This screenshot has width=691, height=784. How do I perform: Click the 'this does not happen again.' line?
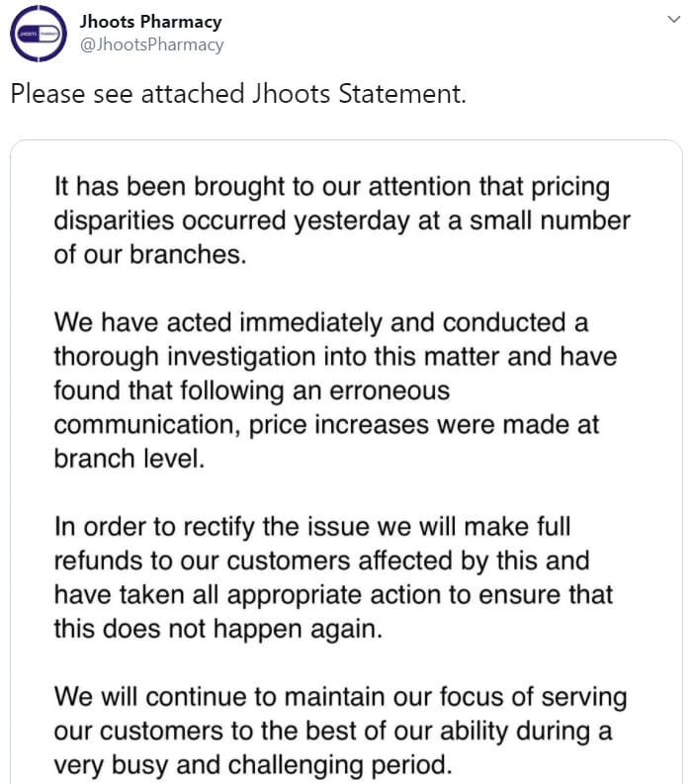pos(218,630)
